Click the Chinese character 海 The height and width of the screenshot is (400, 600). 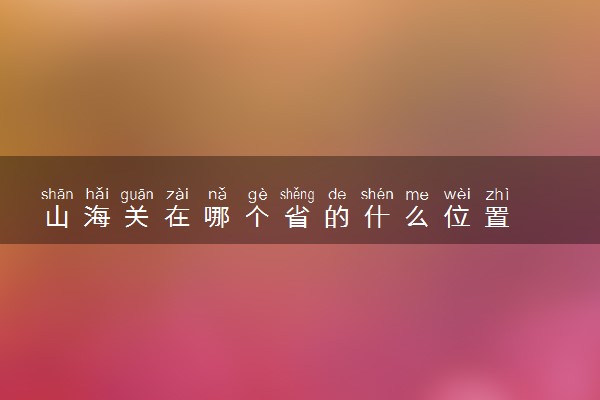97,217
